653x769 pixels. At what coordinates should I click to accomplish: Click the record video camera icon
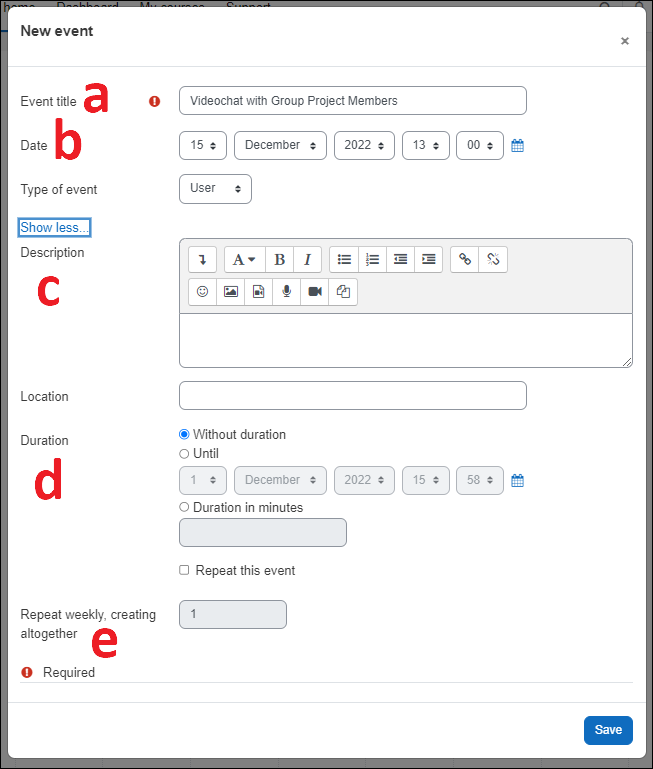click(x=315, y=292)
